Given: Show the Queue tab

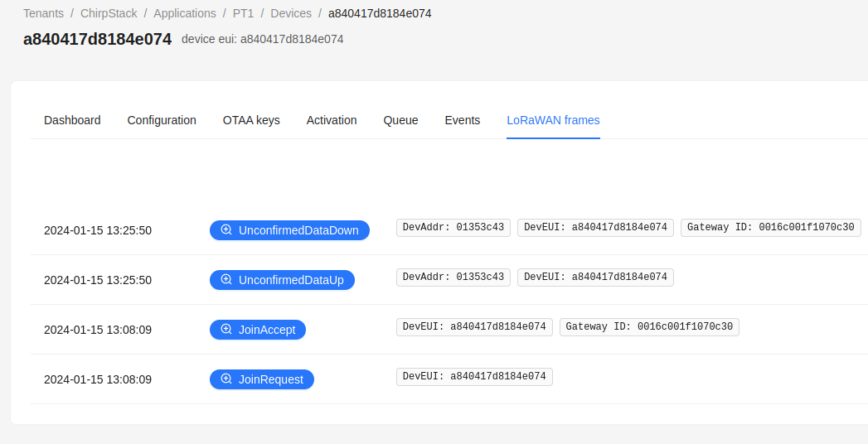Looking at the screenshot, I should [400, 120].
